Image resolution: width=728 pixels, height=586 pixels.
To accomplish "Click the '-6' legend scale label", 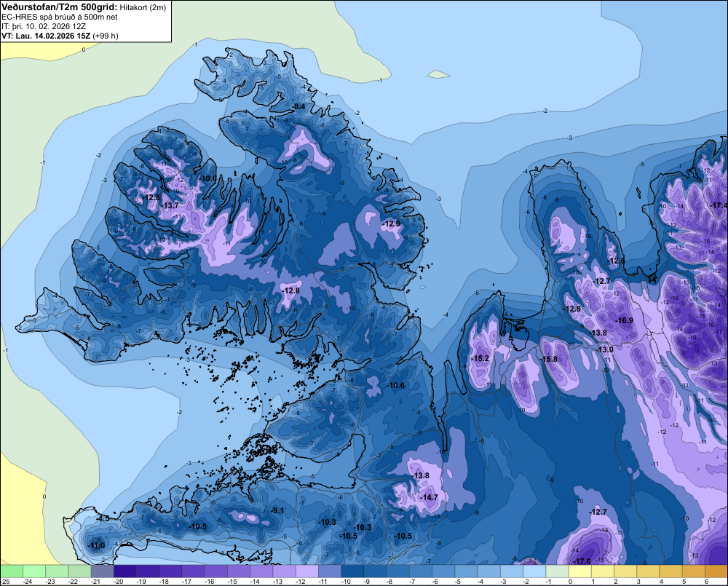I will pos(435,582).
